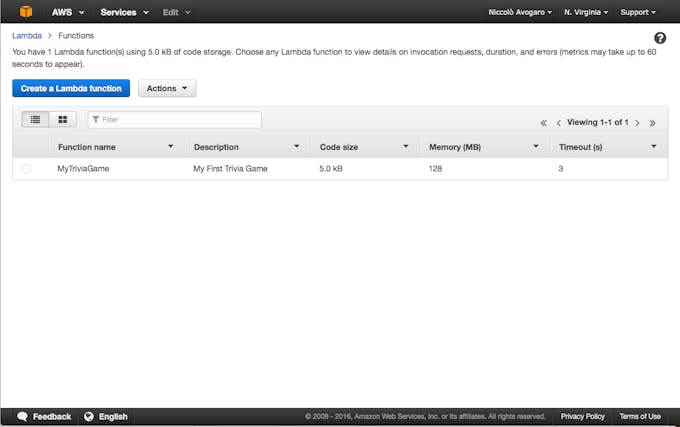Image resolution: width=680 pixels, height=427 pixels.
Task: Open Code size column sort arrow
Action: [x=405, y=147]
